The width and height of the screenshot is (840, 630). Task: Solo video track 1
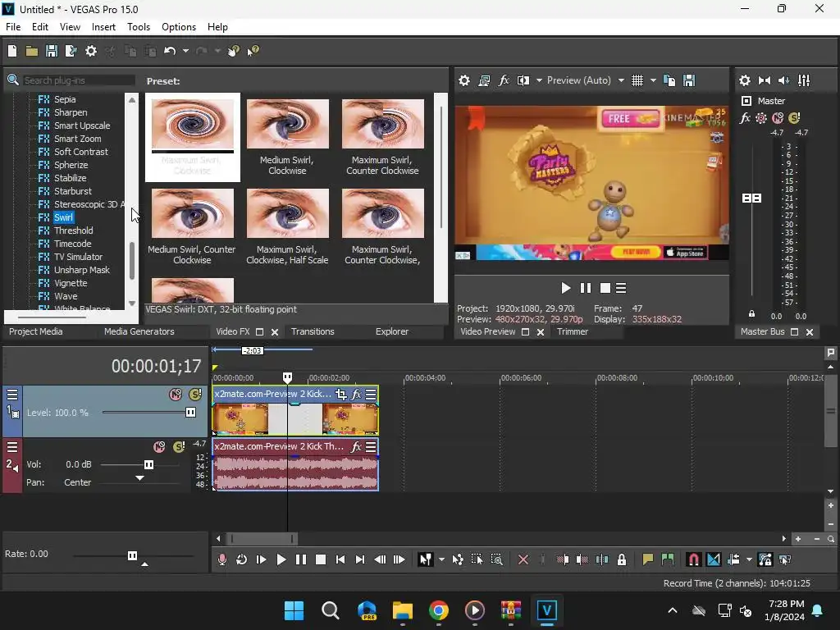point(195,395)
